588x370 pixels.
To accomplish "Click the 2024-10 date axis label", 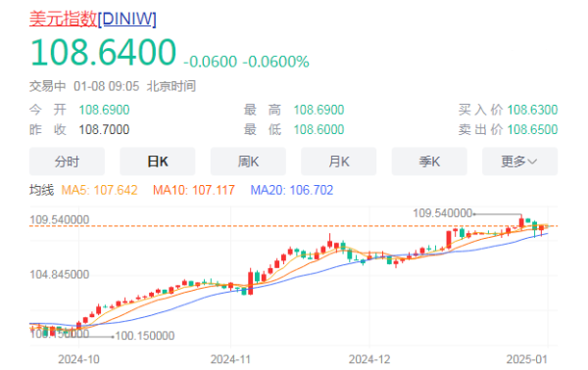I will [x=78, y=359].
